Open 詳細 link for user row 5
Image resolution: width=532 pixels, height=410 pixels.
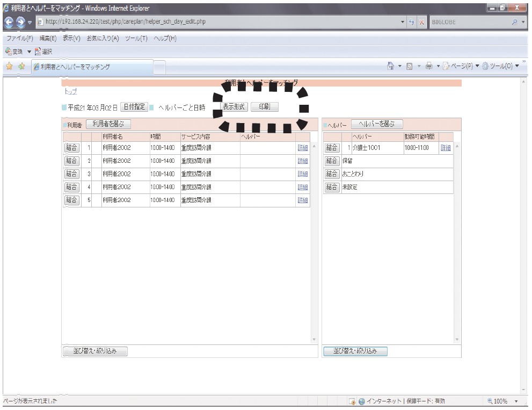point(303,200)
